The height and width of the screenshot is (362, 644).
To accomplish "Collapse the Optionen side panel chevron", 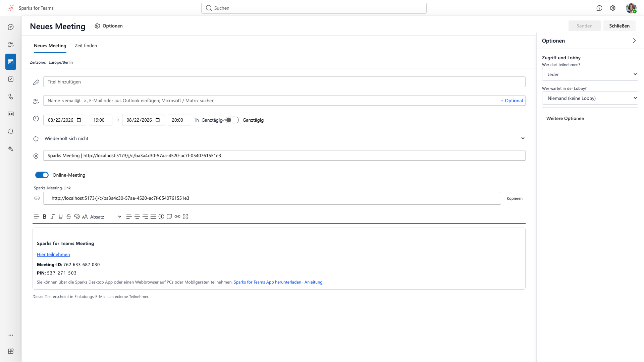I will (x=634, y=41).
